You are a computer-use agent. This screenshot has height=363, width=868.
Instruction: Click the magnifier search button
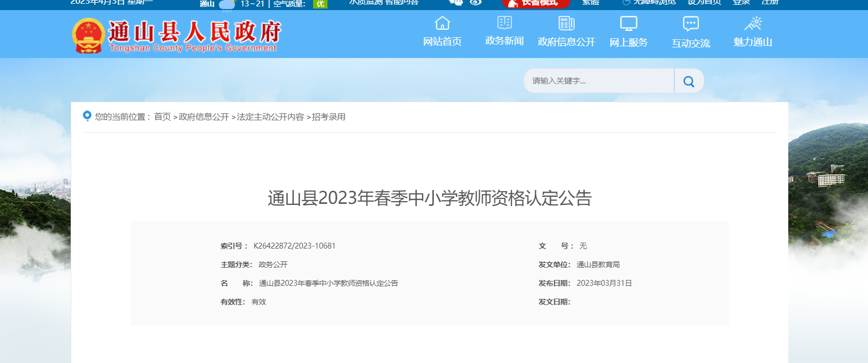point(689,81)
